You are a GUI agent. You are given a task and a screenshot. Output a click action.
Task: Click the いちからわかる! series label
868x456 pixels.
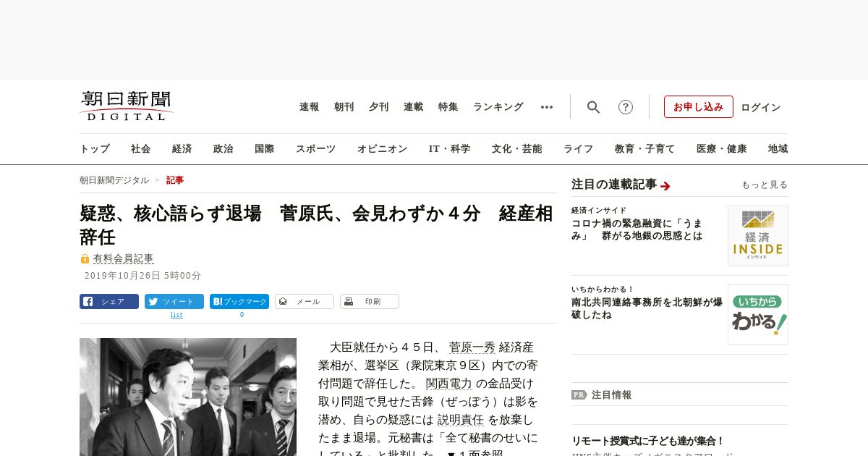tap(603, 290)
